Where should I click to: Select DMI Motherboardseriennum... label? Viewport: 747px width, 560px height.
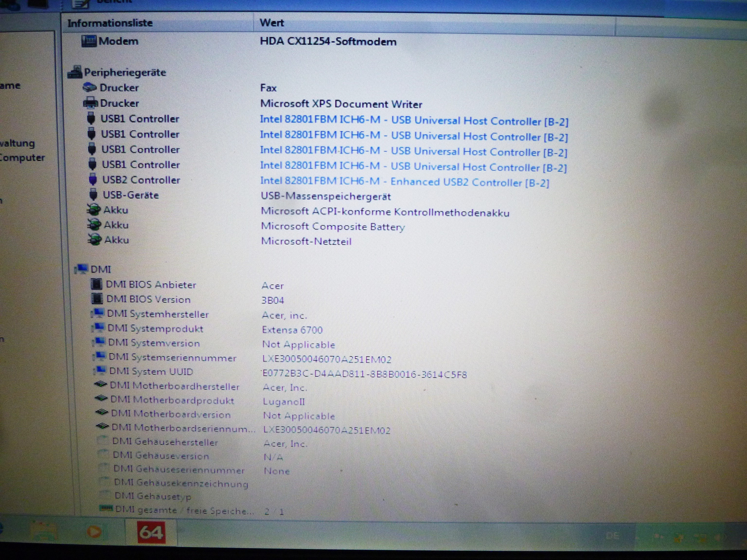click(183, 428)
